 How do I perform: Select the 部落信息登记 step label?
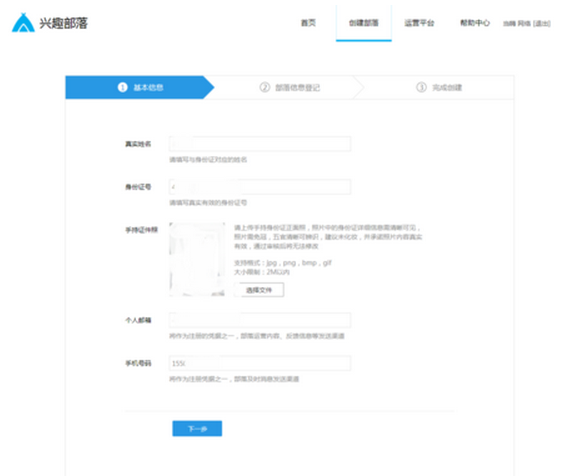click(298, 88)
